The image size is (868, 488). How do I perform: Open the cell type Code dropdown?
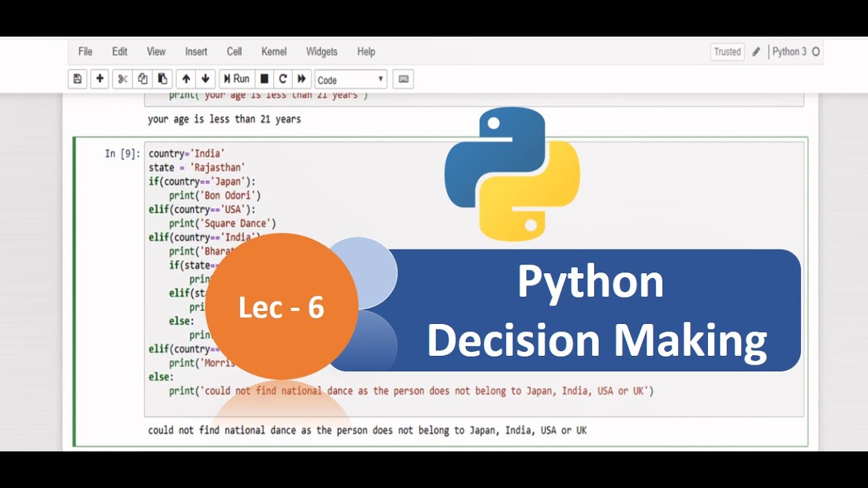(351, 79)
